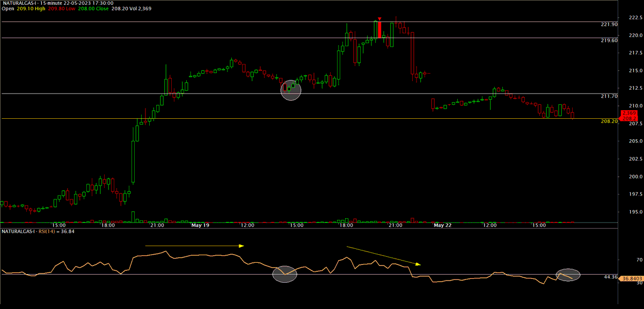Click the RSI 44.36 level label
The height and width of the screenshot is (309, 644).
click(611, 277)
